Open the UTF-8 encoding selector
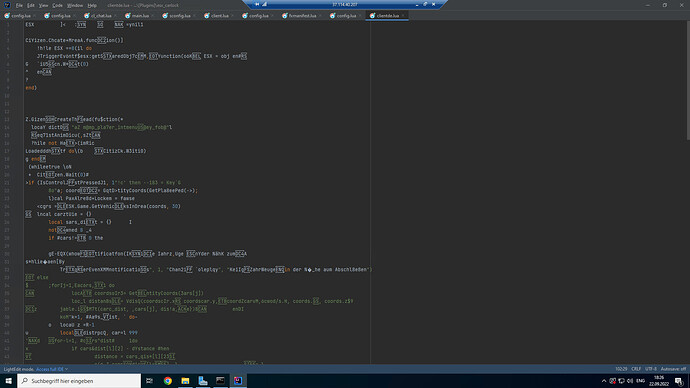This screenshot has width=690, height=388. point(651,369)
